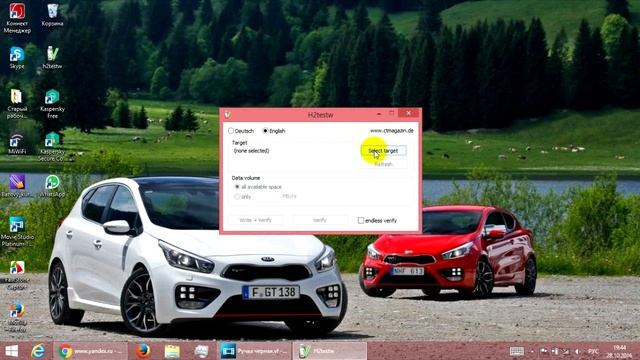The image size is (640, 360).
Task: Launch Skype from the desktop
Action: [x=17, y=58]
